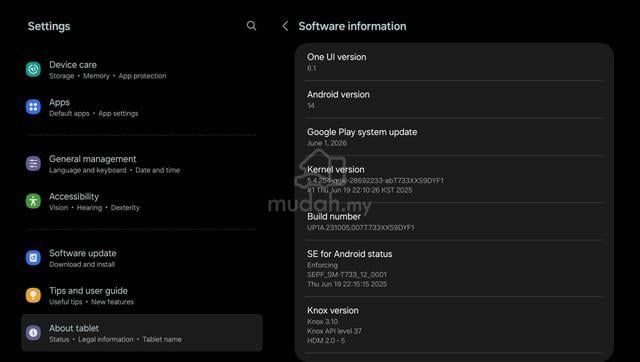Open Accessibility vision hearing settings

pos(142,202)
